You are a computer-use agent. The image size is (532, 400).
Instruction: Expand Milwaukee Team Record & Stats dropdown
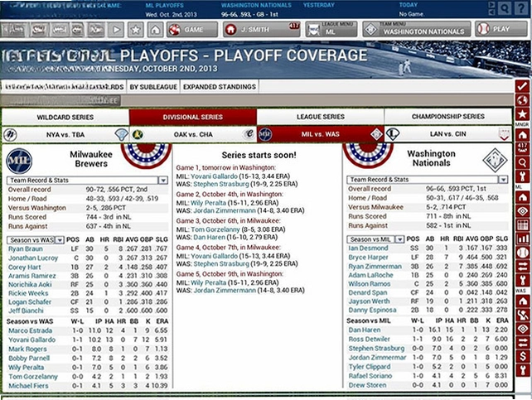coord(88,180)
